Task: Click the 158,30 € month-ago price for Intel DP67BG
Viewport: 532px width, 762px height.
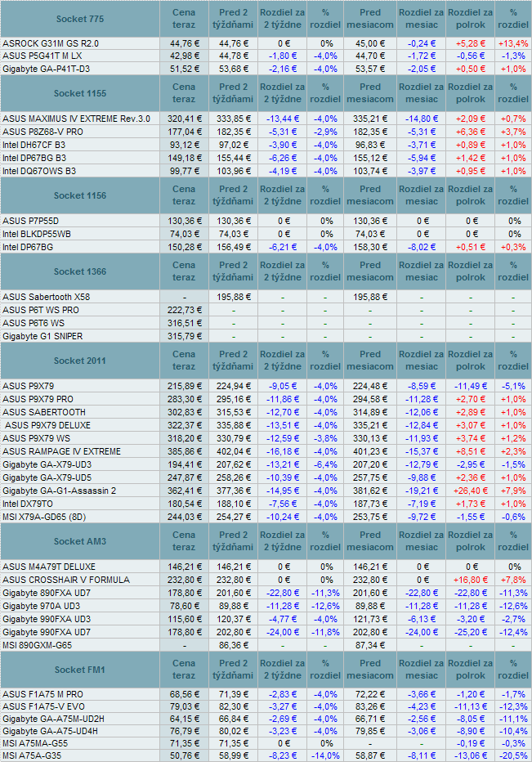Action: [369, 247]
